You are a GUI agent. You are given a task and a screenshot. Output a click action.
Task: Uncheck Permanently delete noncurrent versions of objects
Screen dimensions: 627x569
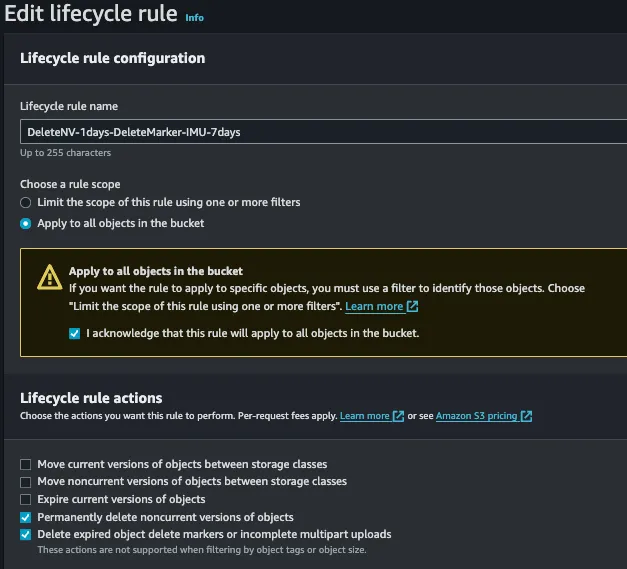(26, 517)
